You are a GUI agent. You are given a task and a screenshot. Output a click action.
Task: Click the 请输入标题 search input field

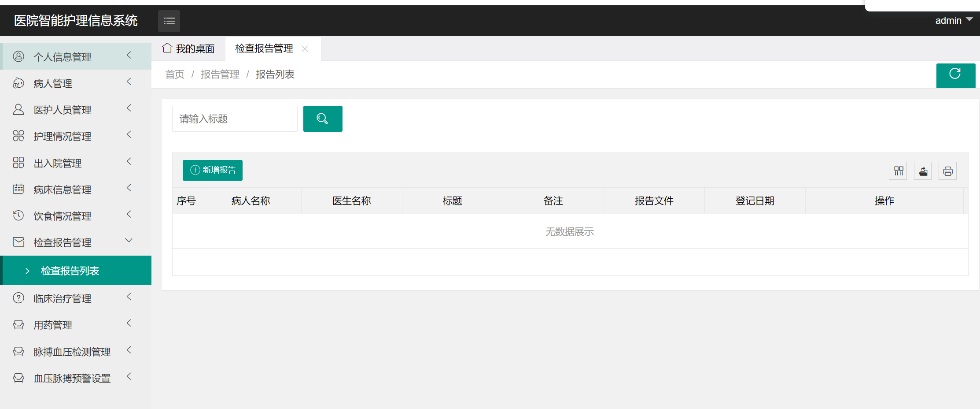(234, 119)
